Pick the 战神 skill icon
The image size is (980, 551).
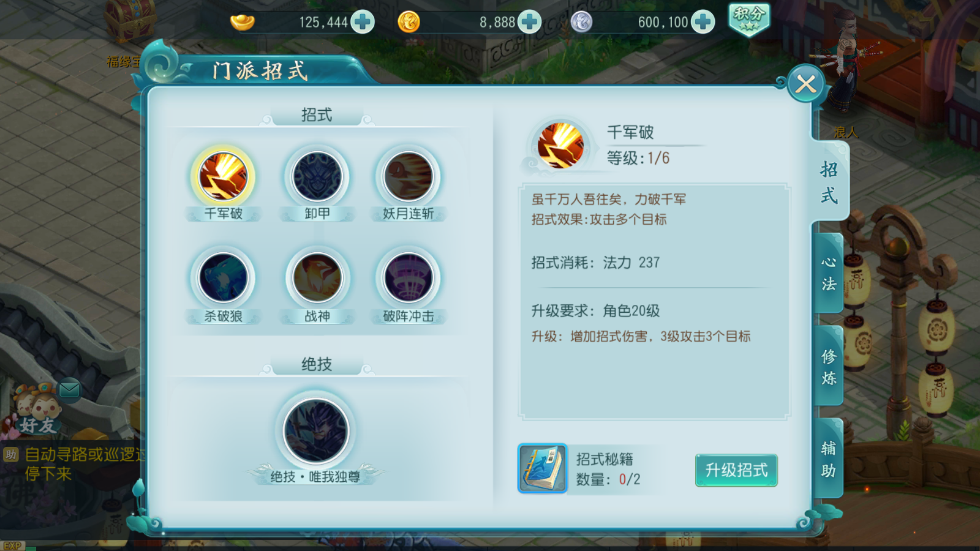click(x=317, y=278)
